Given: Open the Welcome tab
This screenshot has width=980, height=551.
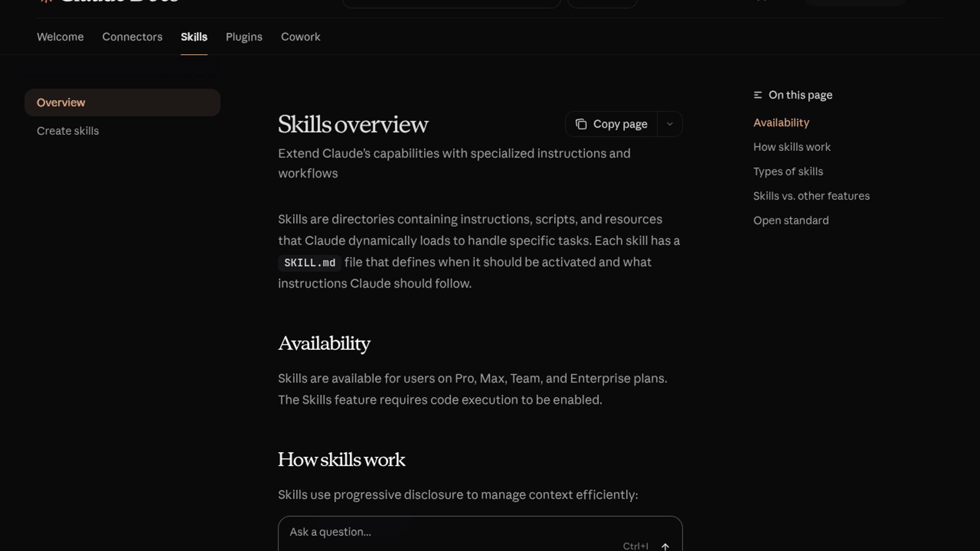Looking at the screenshot, I should [60, 37].
